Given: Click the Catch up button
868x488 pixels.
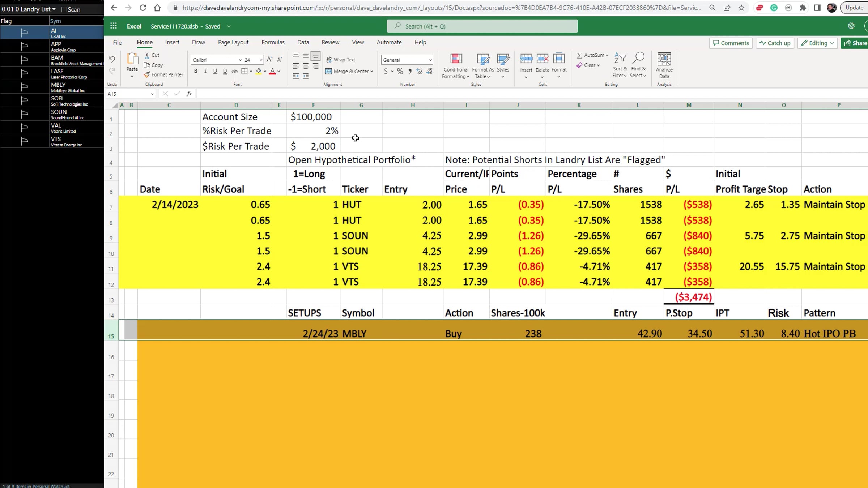Looking at the screenshot, I should (775, 43).
